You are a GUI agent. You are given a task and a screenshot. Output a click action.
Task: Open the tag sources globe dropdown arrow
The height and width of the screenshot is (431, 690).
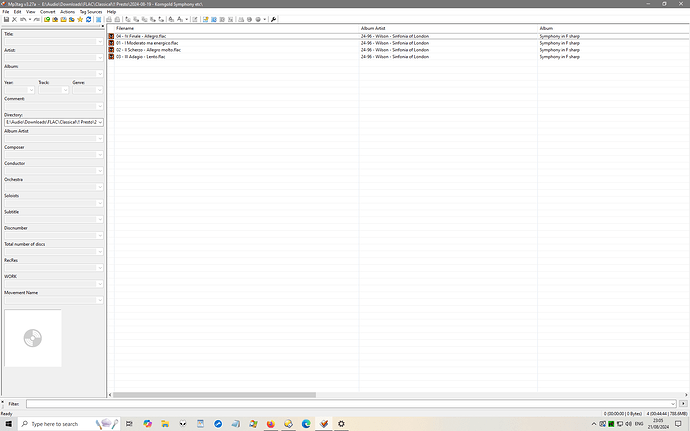click(264, 19)
